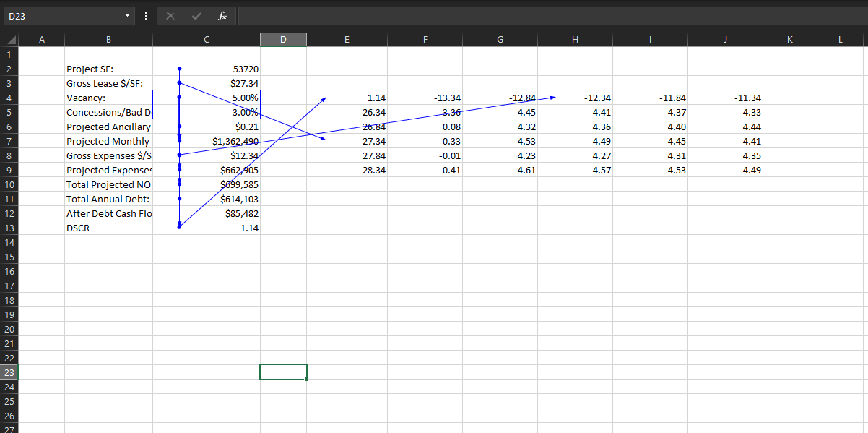Select column A header

[x=41, y=40]
